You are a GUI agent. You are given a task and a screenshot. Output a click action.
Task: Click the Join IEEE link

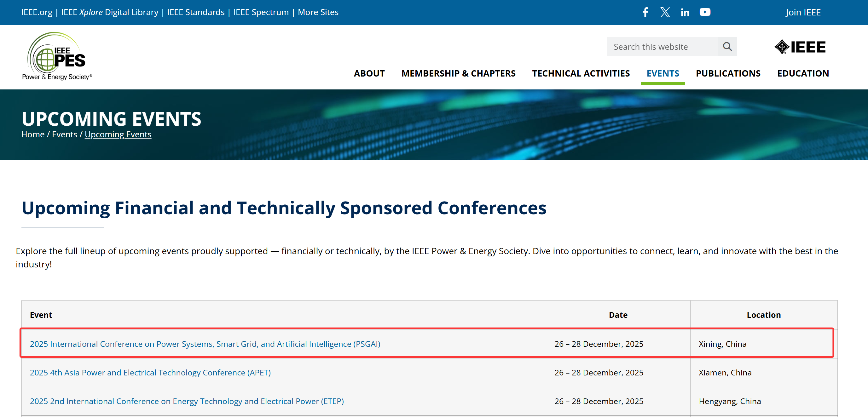tap(803, 13)
